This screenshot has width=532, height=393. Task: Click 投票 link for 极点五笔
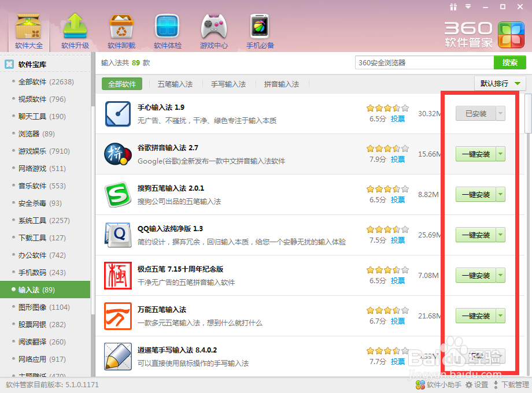(x=398, y=280)
